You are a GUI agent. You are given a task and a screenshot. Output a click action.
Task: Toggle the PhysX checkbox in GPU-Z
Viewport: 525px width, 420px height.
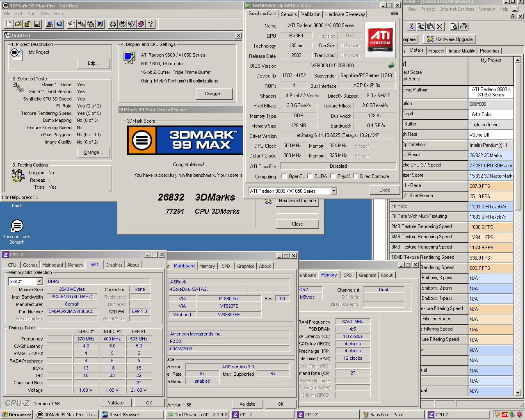click(333, 176)
